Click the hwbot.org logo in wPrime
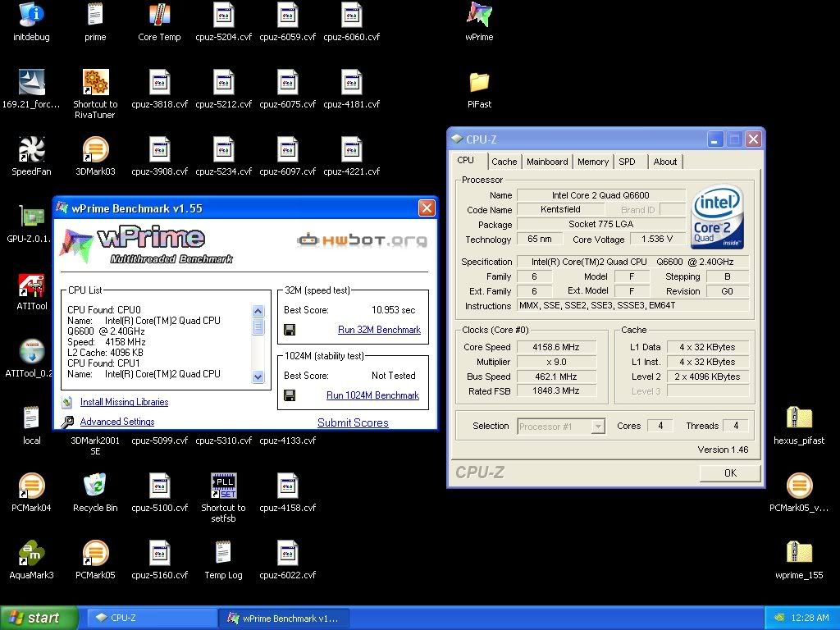 (x=362, y=240)
